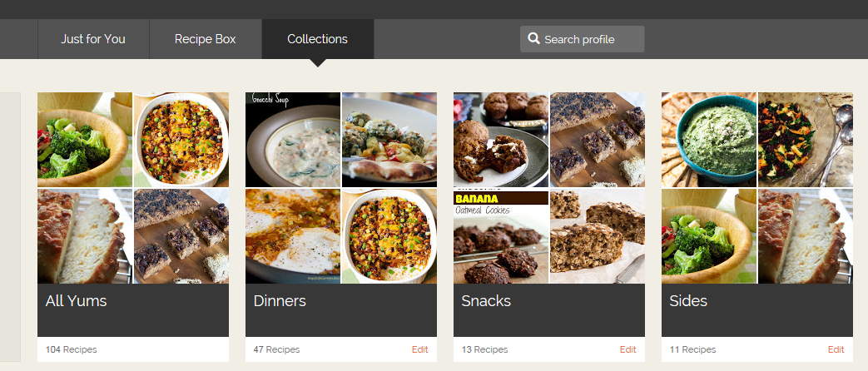This screenshot has width=868, height=371.
Task: Open the Just for You tab
Action: point(93,39)
